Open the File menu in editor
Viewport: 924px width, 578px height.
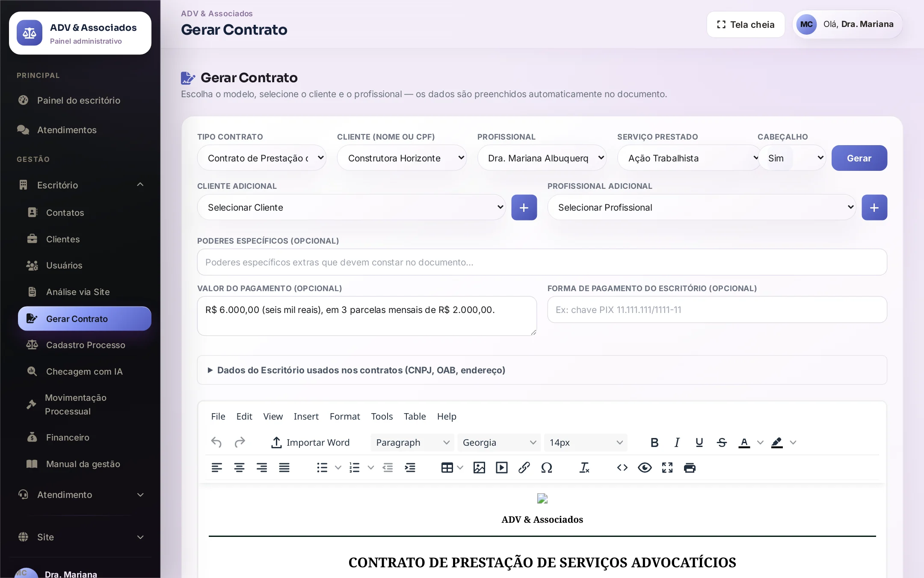(218, 416)
